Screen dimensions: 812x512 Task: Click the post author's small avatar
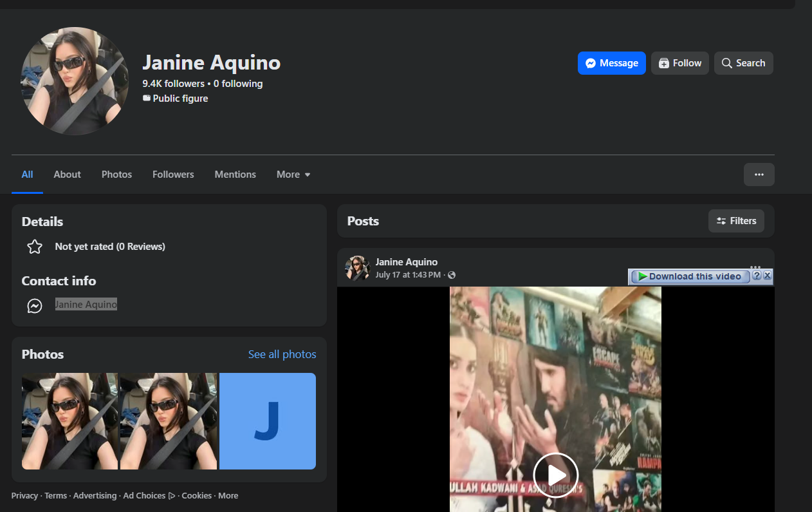(357, 268)
